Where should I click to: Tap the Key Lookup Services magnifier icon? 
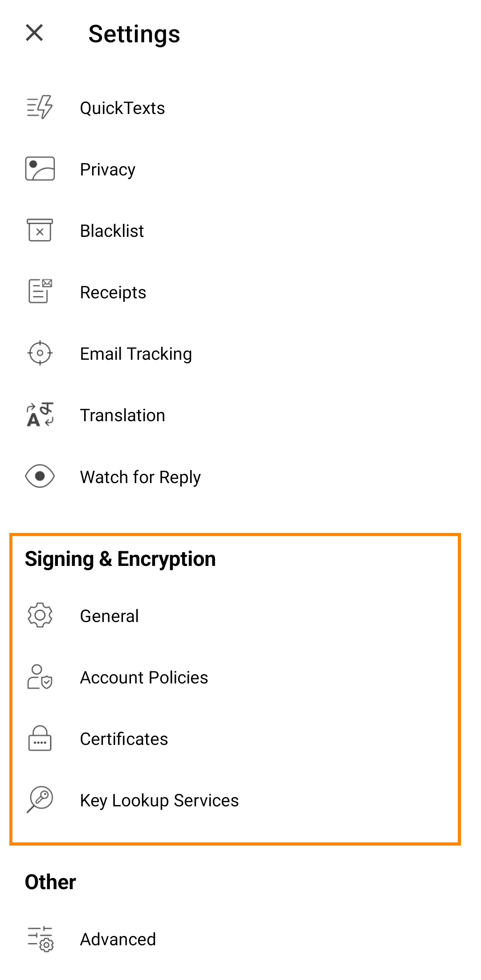(40, 800)
